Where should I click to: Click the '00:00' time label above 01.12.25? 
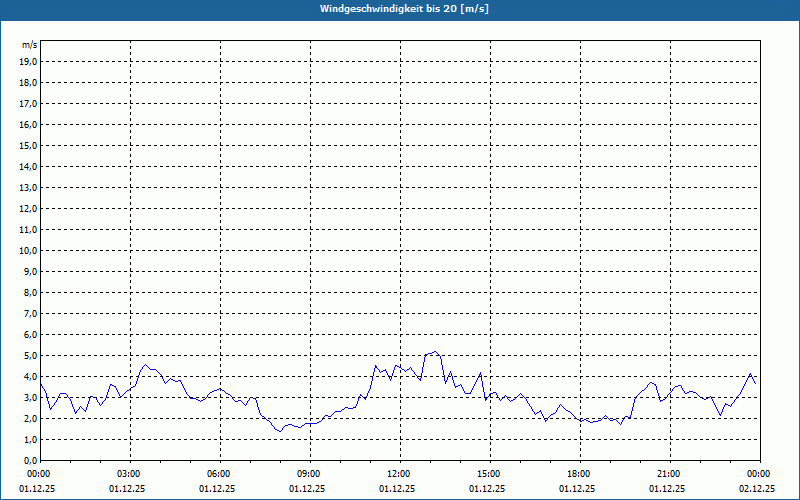click(40, 474)
